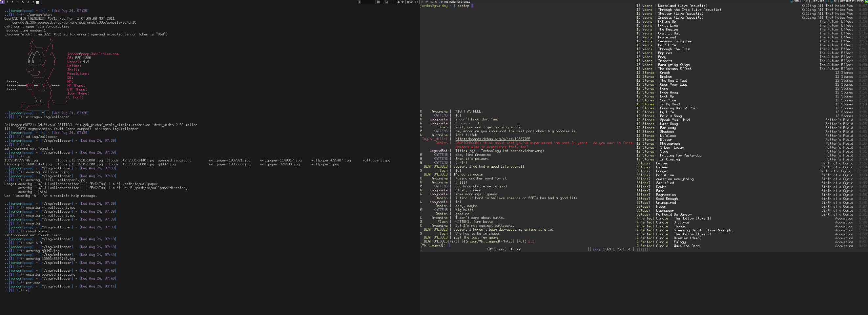Viewport: 868px width, 315px height.
Task: Click the option-key symbol icon in top bar
Action: click(431, 2)
